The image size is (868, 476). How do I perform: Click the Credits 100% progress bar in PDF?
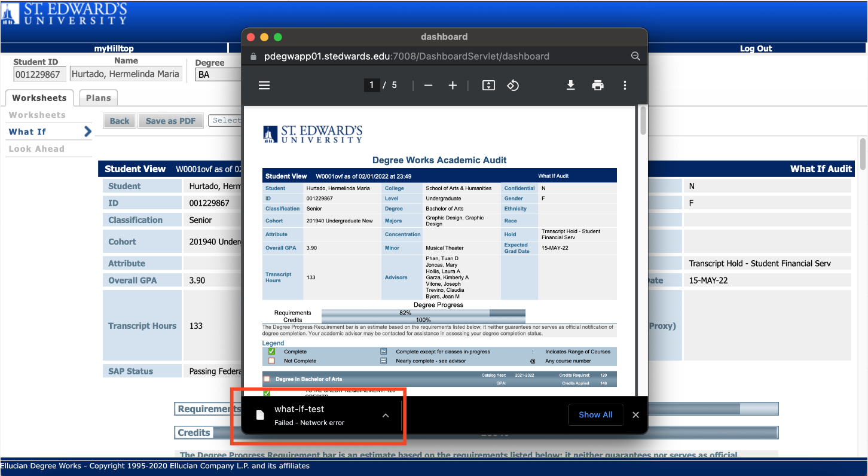pos(423,320)
